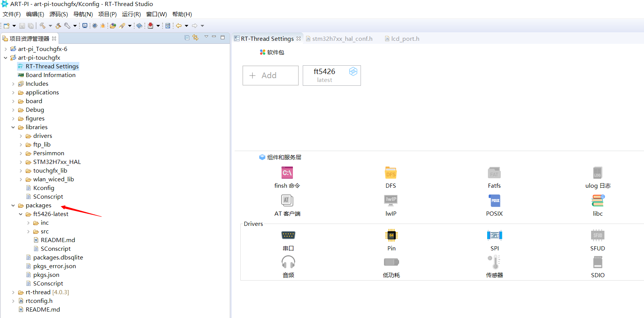Open the 帮助(H) menu
Image resolution: width=644 pixels, height=318 pixels.
point(182,14)
